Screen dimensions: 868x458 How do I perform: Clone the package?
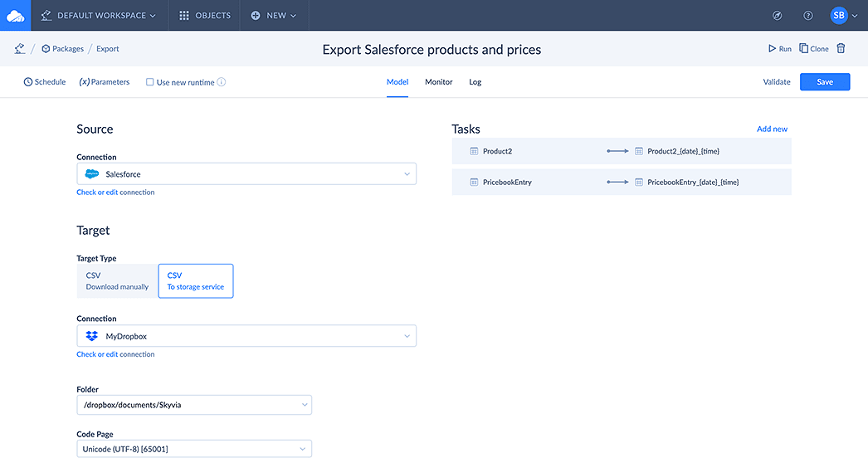point(814,49)
